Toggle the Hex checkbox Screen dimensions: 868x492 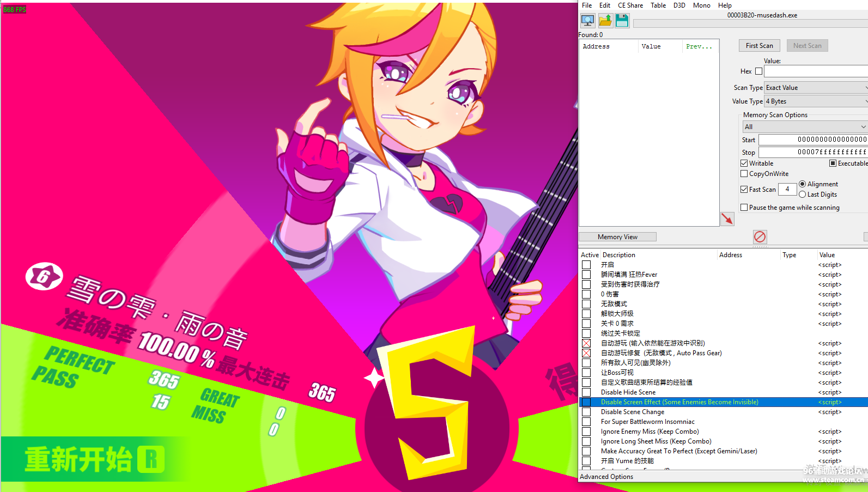coord(758,71)
